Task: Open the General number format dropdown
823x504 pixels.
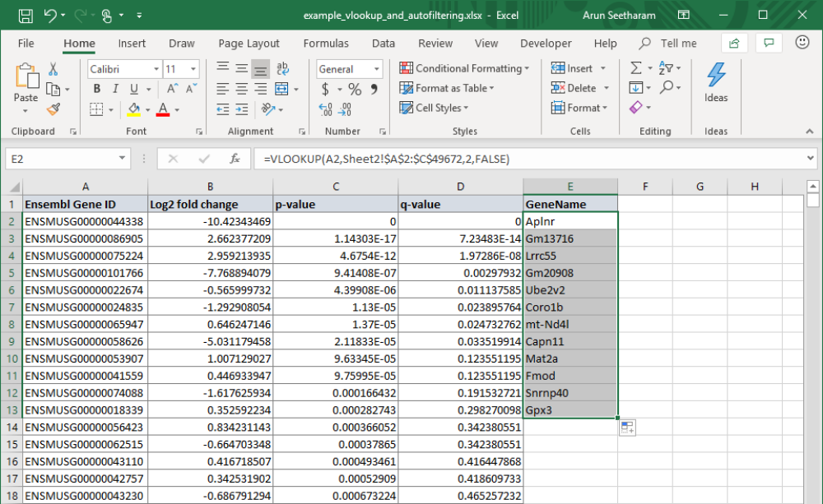Action: point(376,69)
